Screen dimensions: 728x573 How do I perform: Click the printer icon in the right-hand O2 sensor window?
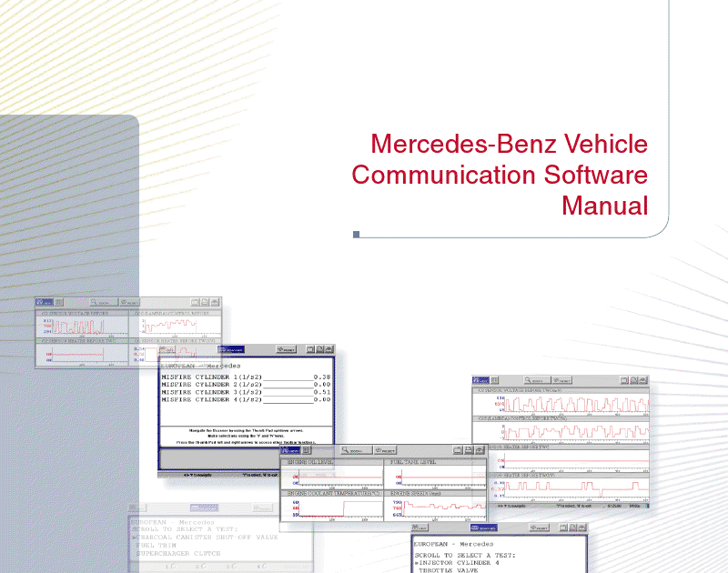[633, 380]
